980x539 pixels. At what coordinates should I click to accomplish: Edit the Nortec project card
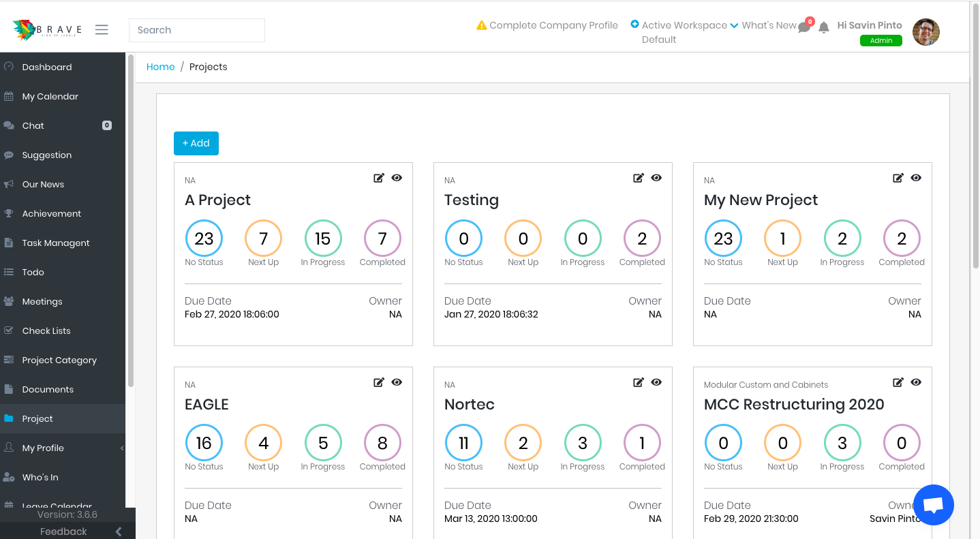coord(639,382)
